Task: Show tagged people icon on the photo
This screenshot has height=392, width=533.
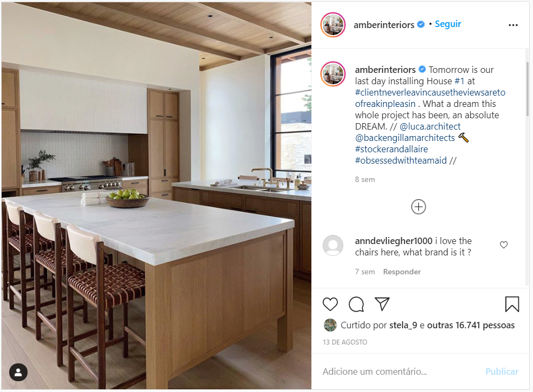Action: [x=18, y=373]
